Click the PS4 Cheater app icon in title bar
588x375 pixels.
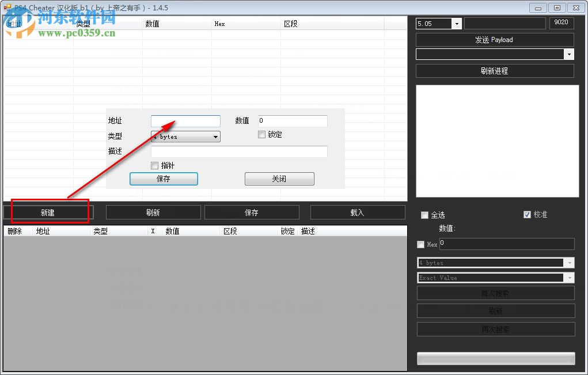7,7
